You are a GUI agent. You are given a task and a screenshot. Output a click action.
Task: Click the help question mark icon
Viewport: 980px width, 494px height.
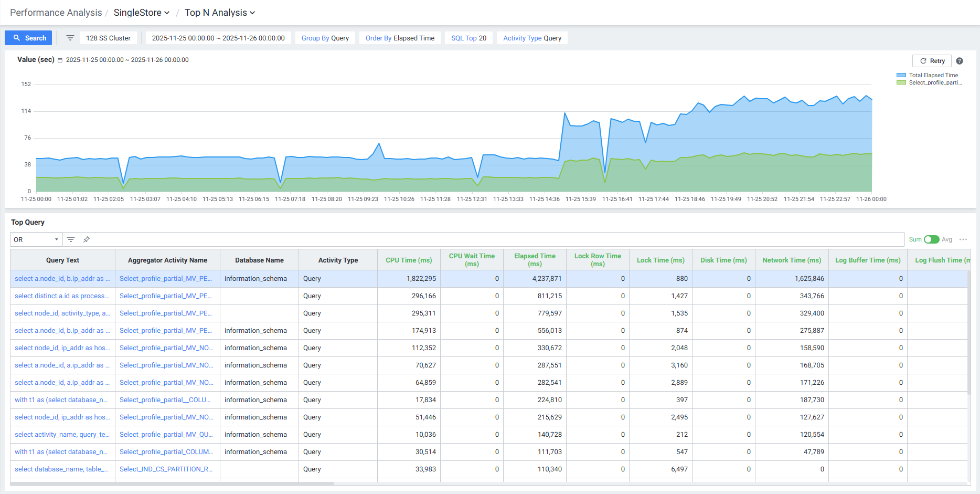pos(960,61)
